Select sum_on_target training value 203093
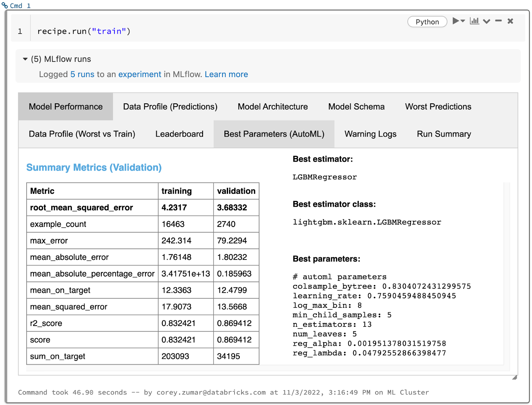The width and height of the screenshot is (532, 405). click(x=186, y=356)
